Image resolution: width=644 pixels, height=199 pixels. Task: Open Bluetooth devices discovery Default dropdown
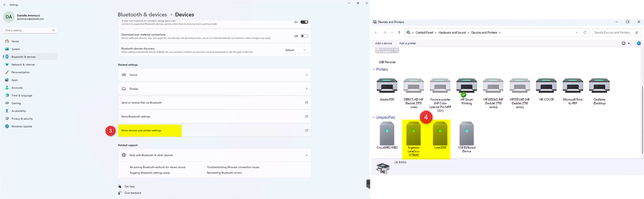[296, 50]
